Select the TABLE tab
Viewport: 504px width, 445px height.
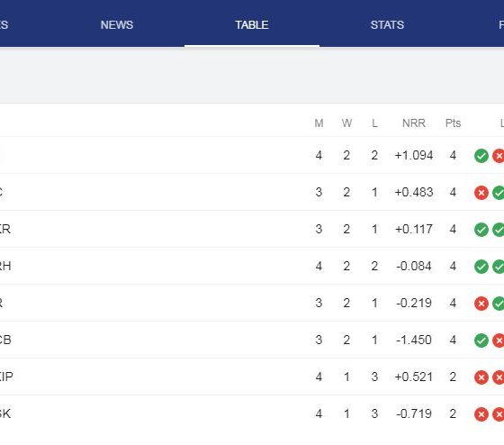[x=252, y=25]
